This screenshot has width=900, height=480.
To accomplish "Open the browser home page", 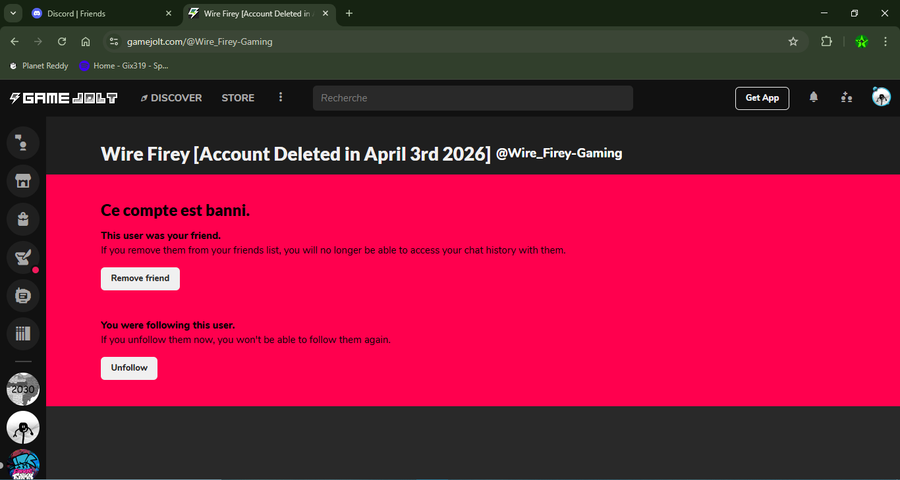I will [86, 41].
